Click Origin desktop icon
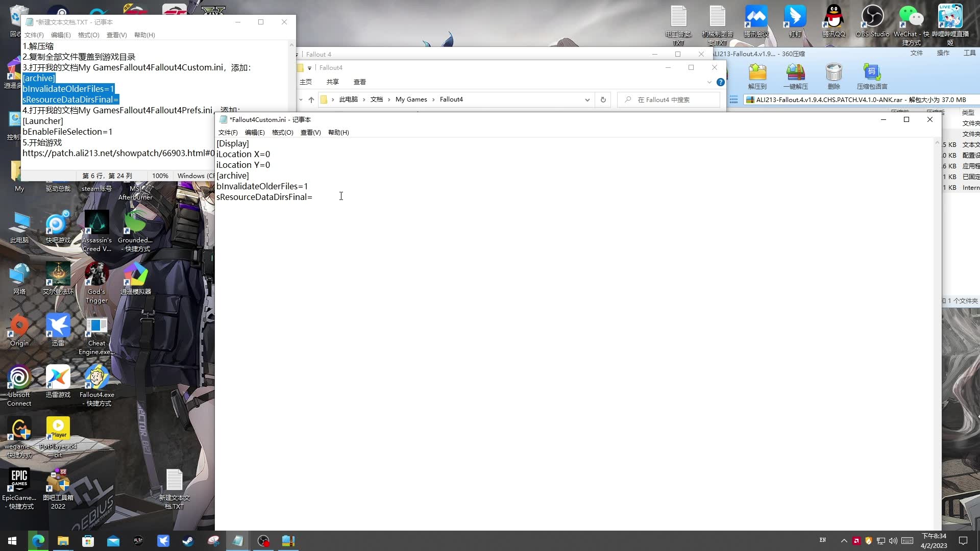 [19, 331]
